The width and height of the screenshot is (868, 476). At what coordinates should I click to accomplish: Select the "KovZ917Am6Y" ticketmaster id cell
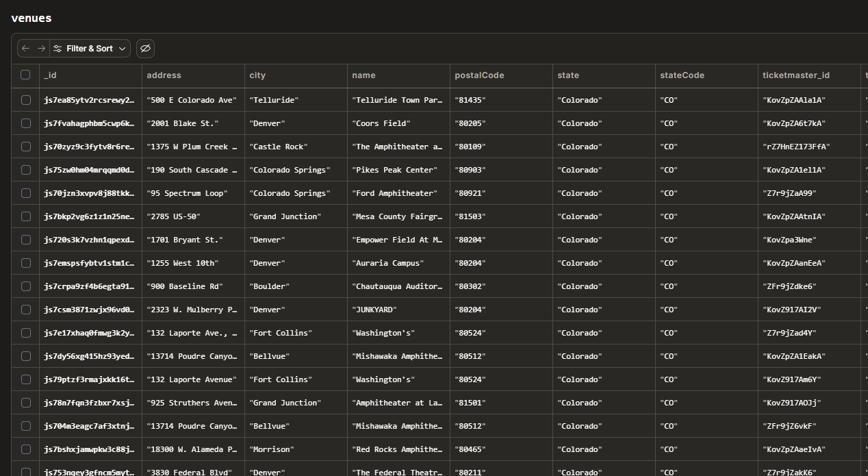809,379
